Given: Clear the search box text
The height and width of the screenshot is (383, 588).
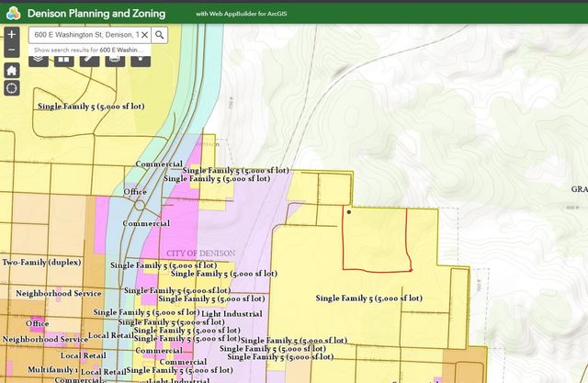Looking at the screenshot, I should [143, 34].
